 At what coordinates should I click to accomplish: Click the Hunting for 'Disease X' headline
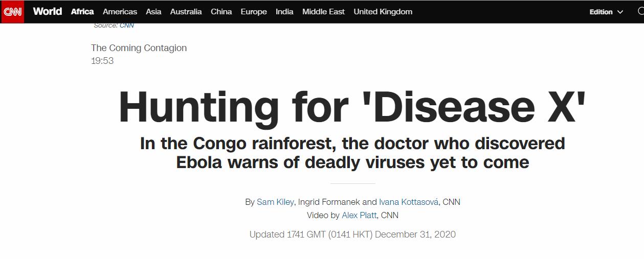pyautogui.click(x=352, y=107)
